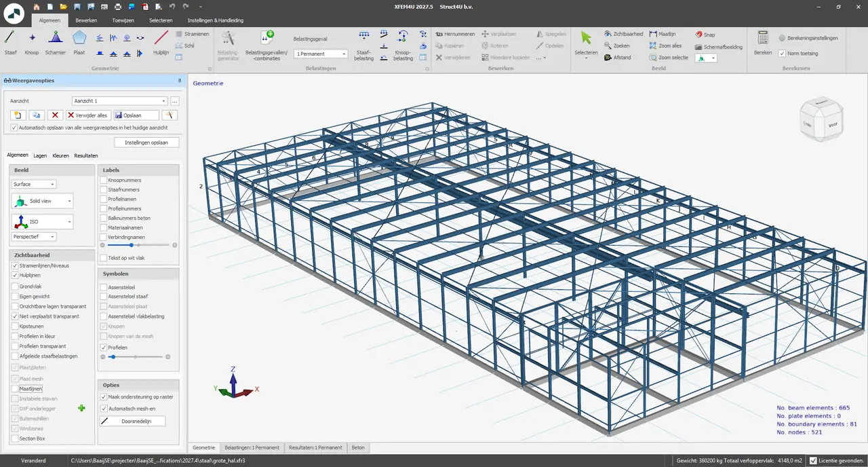The height and width of the screenshot is (467, 868).
Task: Choose the Scharnier hinge tool
Action: [56, 41]
